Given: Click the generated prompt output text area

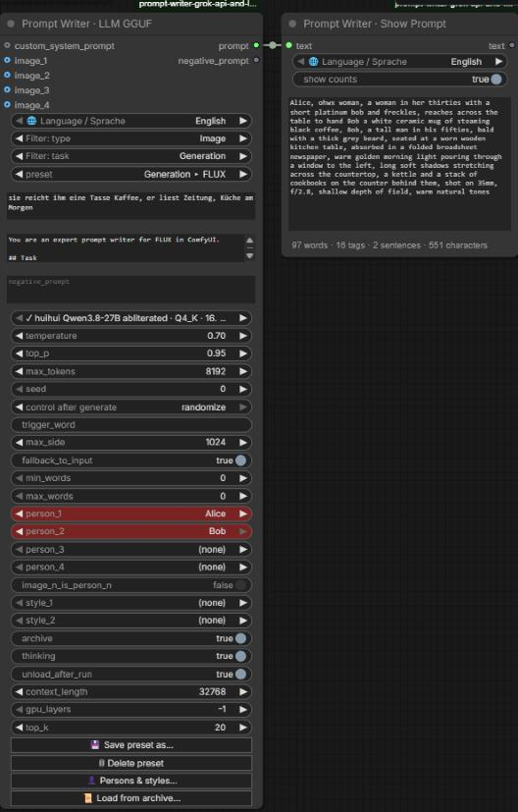Looking at the screenshot, I should [399, 163].
